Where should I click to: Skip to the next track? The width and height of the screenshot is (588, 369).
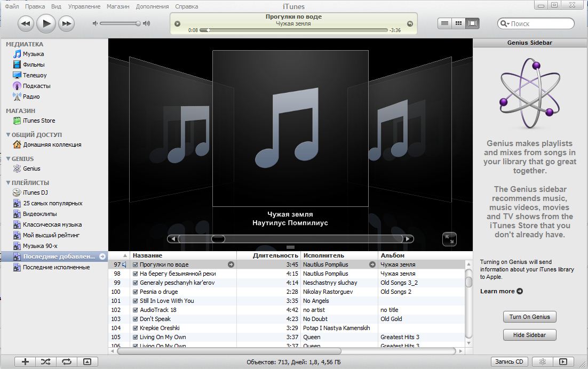click(66, 23)
